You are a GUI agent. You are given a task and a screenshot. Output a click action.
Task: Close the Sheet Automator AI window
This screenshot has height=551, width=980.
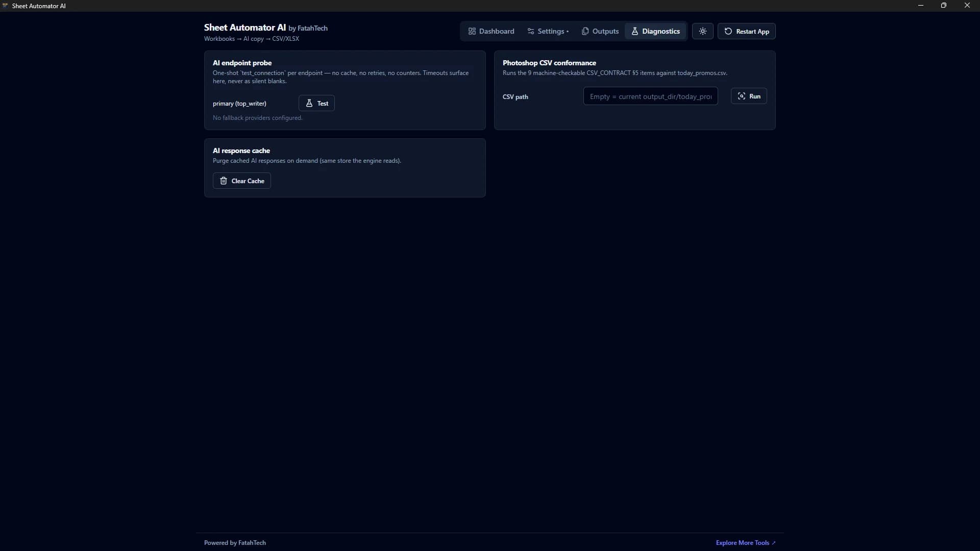coord(967,6)
